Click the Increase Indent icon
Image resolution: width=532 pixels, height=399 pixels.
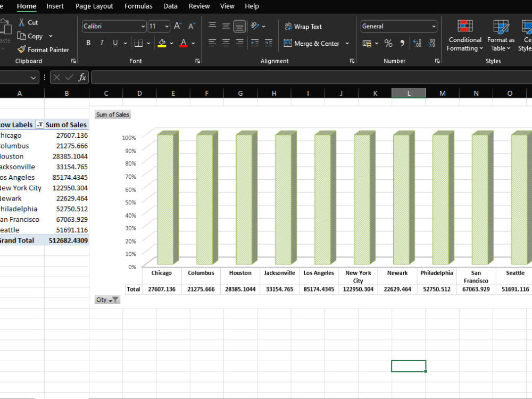[268, 43]
